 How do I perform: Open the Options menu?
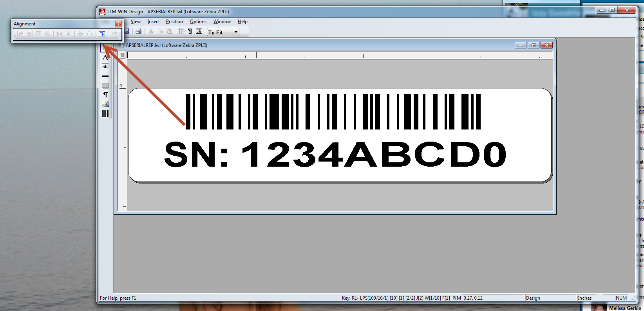point(198,22)
